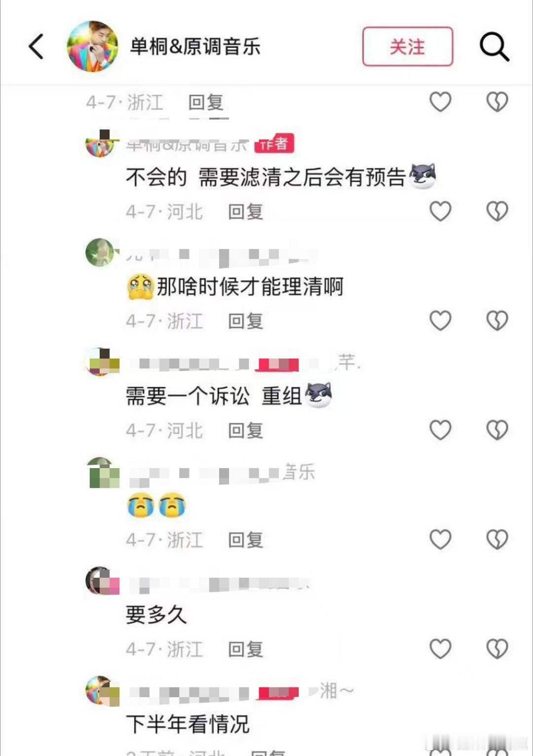Reply to the 需要一个诉讼 重组 comment

point(245,431)
